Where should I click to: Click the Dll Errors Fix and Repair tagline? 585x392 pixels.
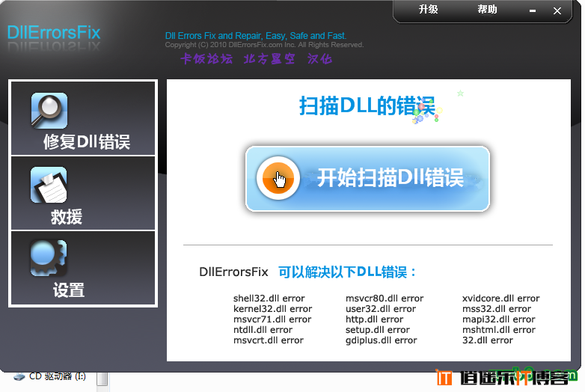point(256,36)
